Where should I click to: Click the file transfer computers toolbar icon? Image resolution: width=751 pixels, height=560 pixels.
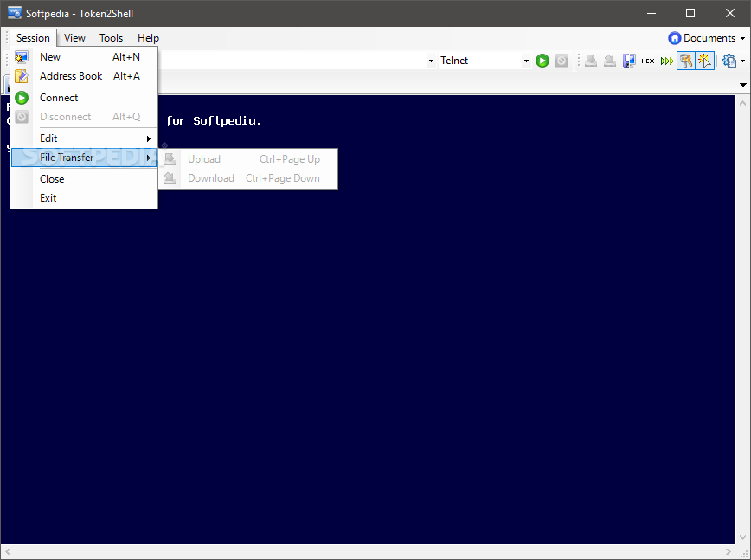pos(629,61)
